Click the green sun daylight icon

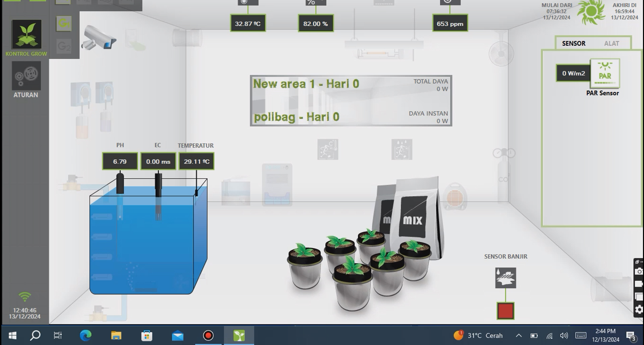coord(590,12)
